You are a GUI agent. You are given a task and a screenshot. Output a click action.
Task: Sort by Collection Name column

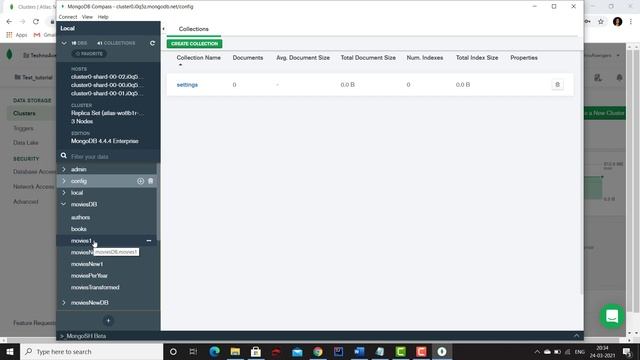[x=198, y=58]
